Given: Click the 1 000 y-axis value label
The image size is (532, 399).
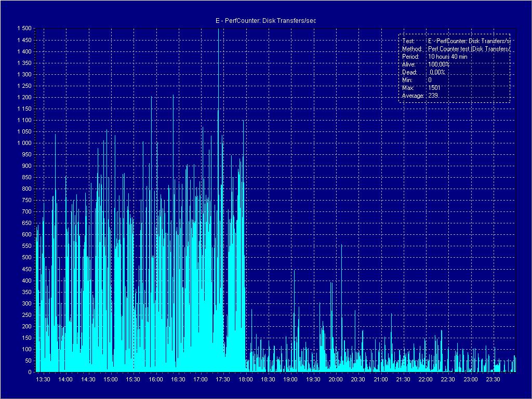Looking at the screenshot, I should coord(23,143).
